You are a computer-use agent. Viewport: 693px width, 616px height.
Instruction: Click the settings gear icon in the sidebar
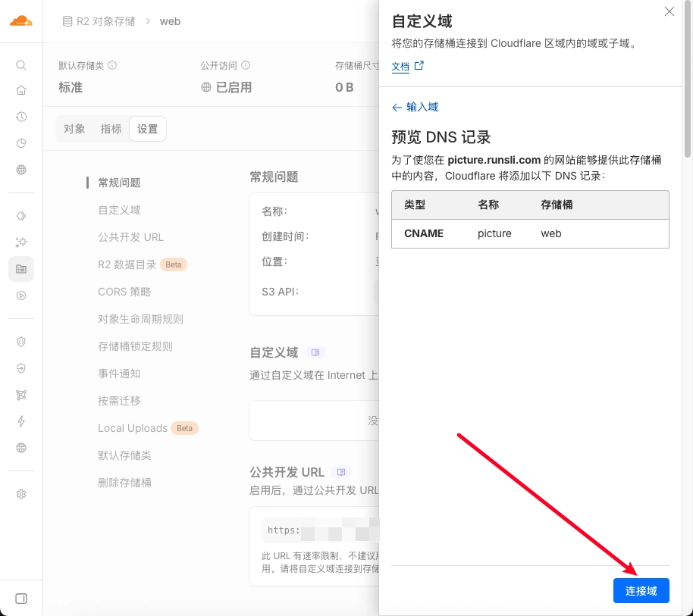(x=21, y=494)
